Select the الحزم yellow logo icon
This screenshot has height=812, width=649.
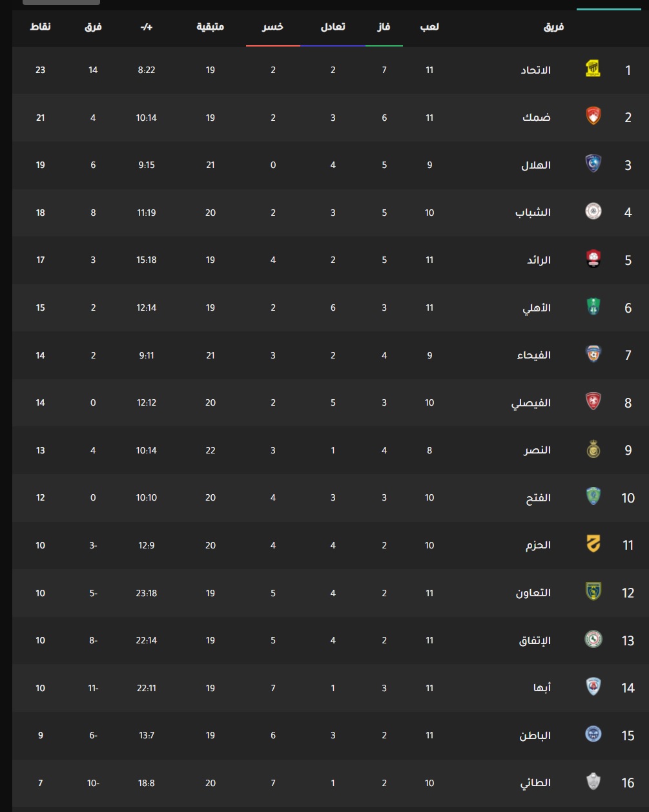tap(593, 545)
